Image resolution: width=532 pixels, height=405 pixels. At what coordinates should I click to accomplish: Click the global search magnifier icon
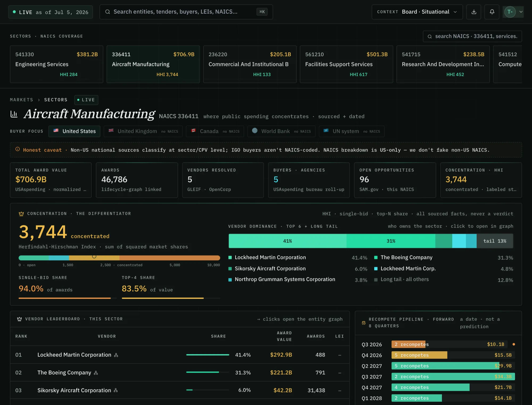[107, 12]
